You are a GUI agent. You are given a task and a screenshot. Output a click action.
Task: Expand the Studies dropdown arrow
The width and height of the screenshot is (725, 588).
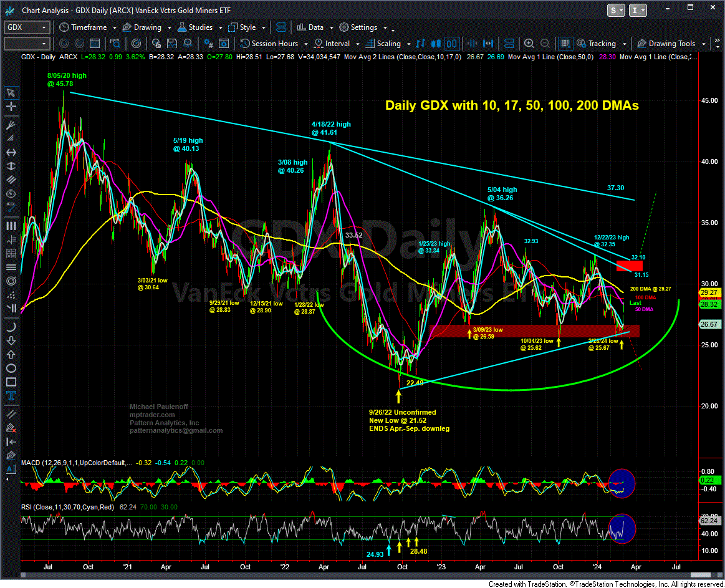[220, 28]
